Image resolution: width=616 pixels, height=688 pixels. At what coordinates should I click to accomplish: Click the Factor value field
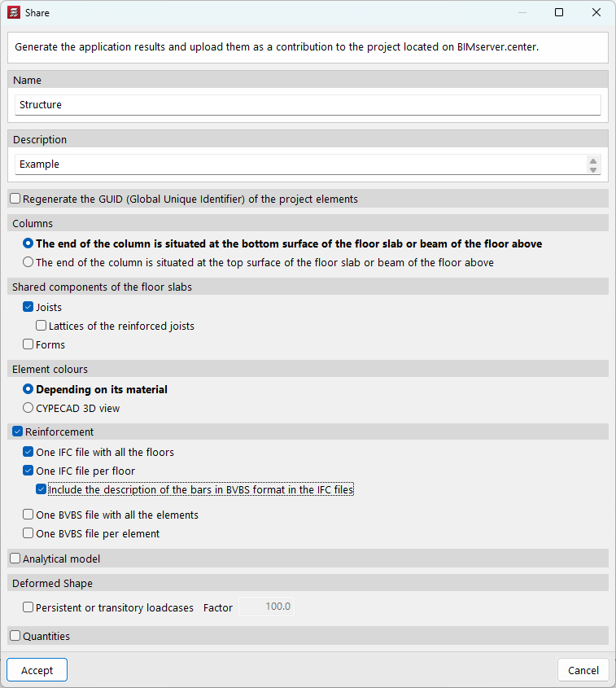(266, 607)
